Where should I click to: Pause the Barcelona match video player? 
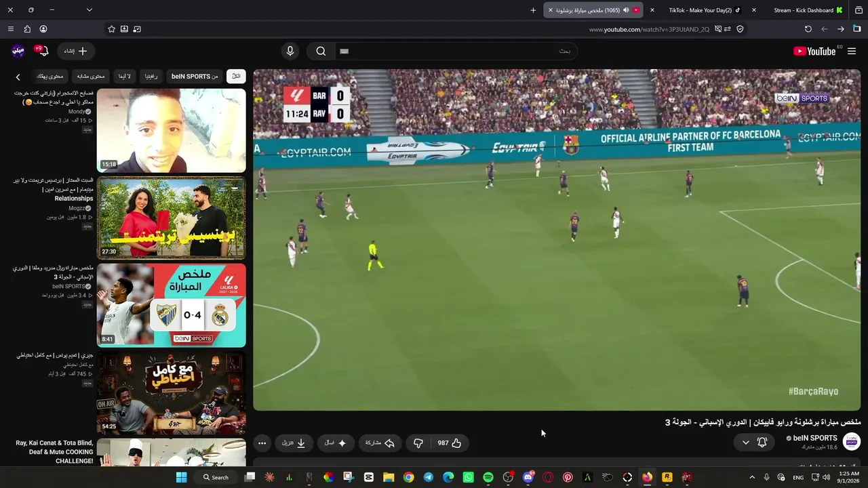click(557, 240)
